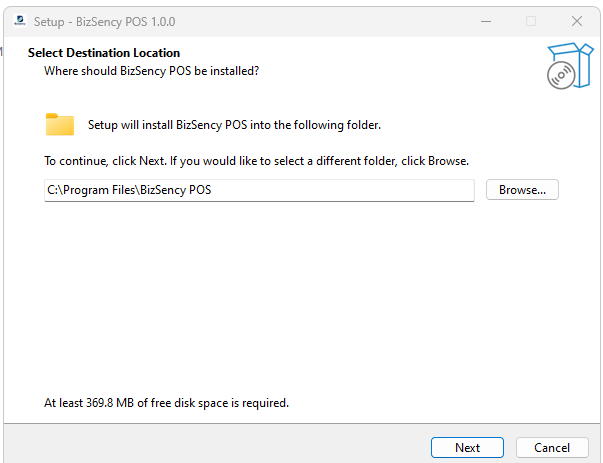The width and height of the screenshot is (603, 463).
Task: Click the BizSency app icon in title bar
Action: coord(20,21)
